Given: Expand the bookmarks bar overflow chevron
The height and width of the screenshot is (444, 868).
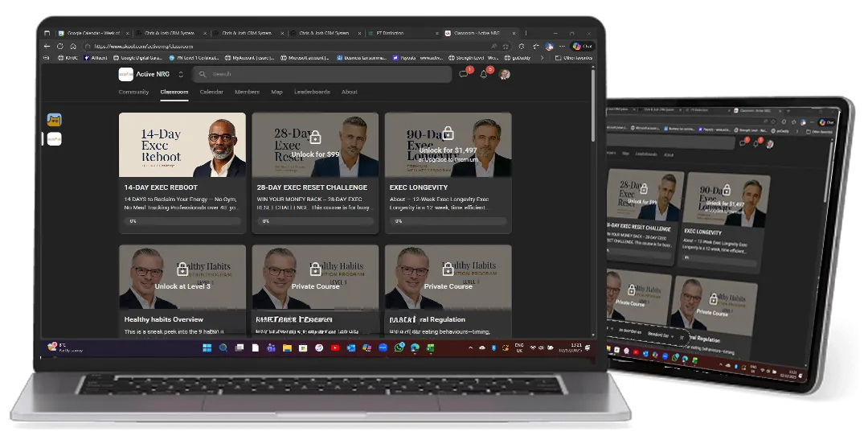Looking at the screenshot, I should pyautogui.click(x=542, y=58).
